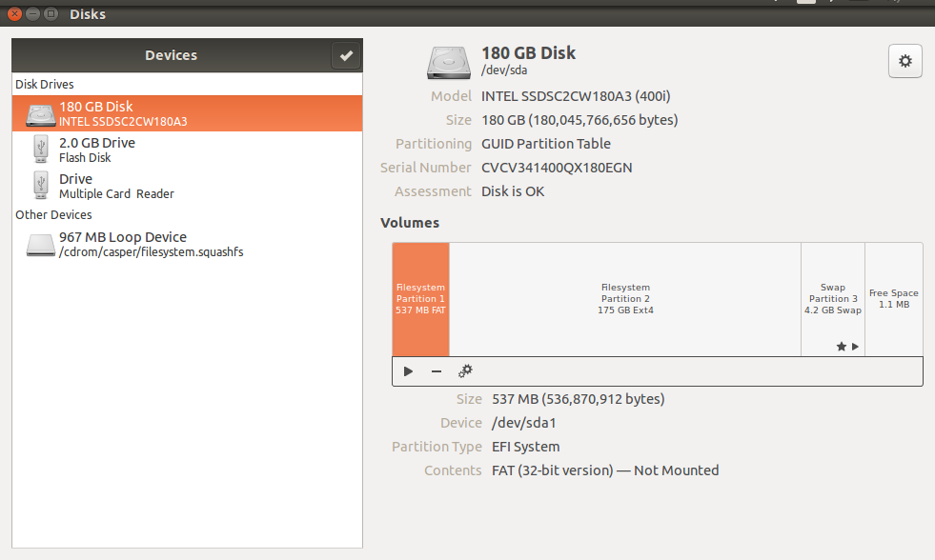The height and width of the screenshot is (560, 935).
Task: Click the 'Other Devices' section header
Action: coord(53,215)
